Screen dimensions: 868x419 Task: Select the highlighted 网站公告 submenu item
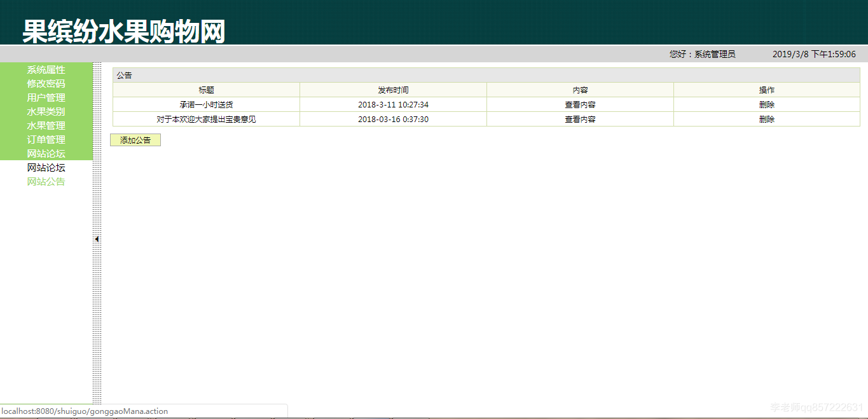[45, 181]
